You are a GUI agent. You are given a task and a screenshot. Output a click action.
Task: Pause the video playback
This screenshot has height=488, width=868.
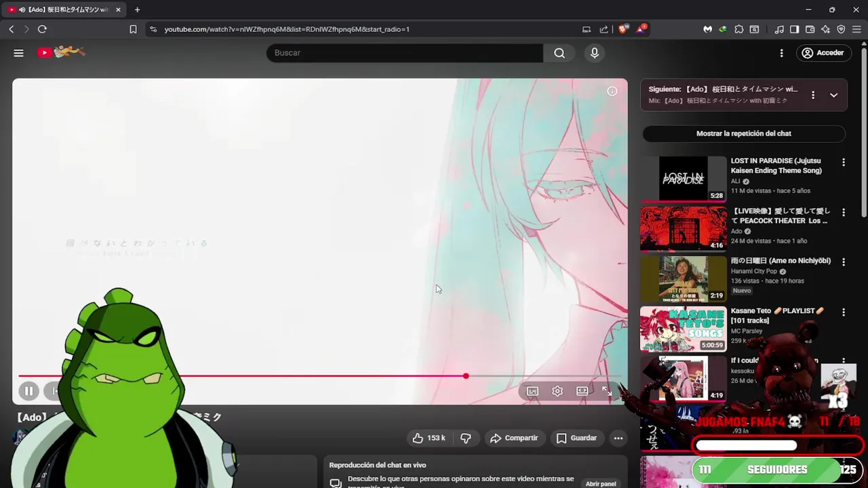pyautogui.click(x=29, y=390)
